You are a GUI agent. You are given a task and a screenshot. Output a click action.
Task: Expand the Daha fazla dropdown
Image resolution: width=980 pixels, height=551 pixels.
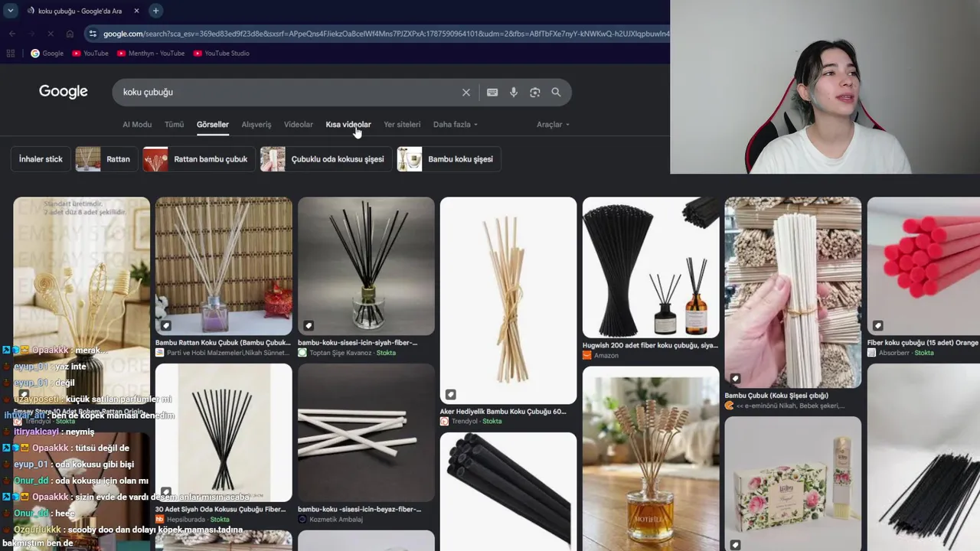coord(456,125)
